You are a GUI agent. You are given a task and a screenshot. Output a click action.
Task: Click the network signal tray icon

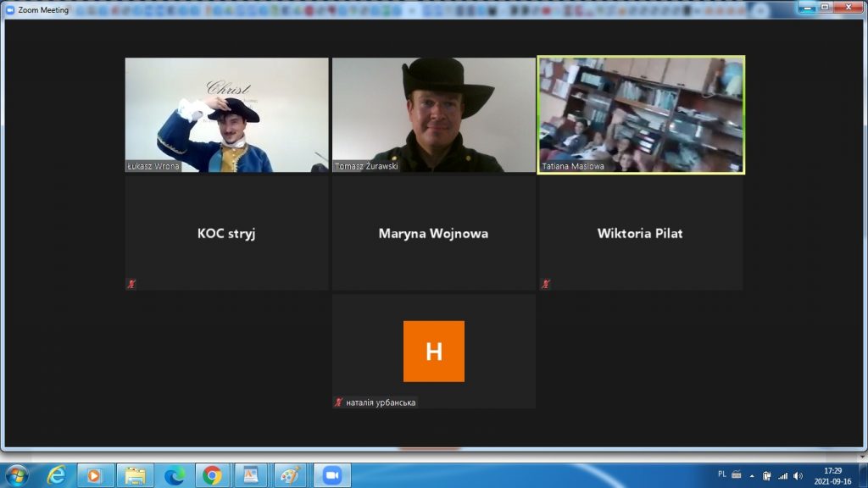(x=782, y=475)
